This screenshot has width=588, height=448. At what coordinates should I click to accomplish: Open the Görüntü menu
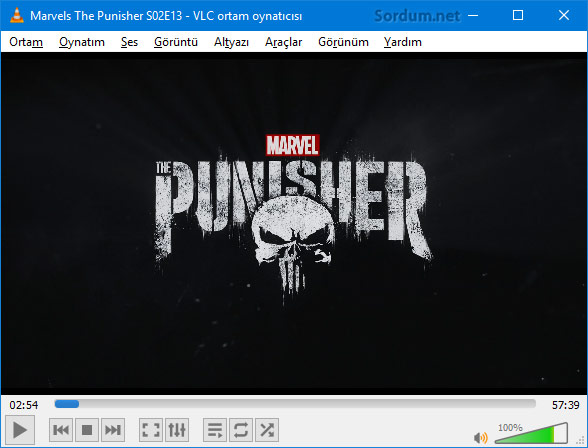click(176, 42)
